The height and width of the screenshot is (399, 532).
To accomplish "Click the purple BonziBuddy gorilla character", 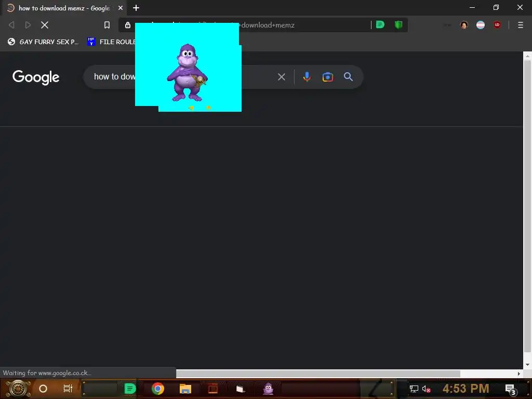I will [x=187, y=73].
